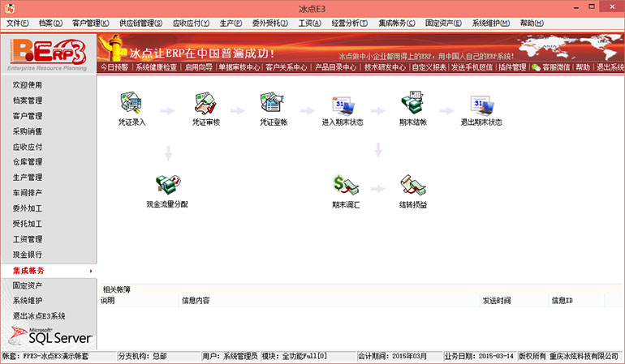Image resolution: width=625 pixels, height=364 pixels.
Task: Select 受托加工 in the sidebar
Action: click(x=27, y=224)
